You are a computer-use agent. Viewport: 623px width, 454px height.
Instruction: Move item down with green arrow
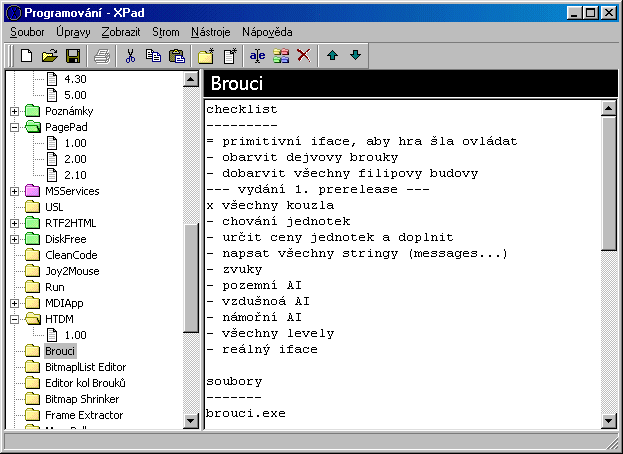pyautogui.click(x=355, y=56)
